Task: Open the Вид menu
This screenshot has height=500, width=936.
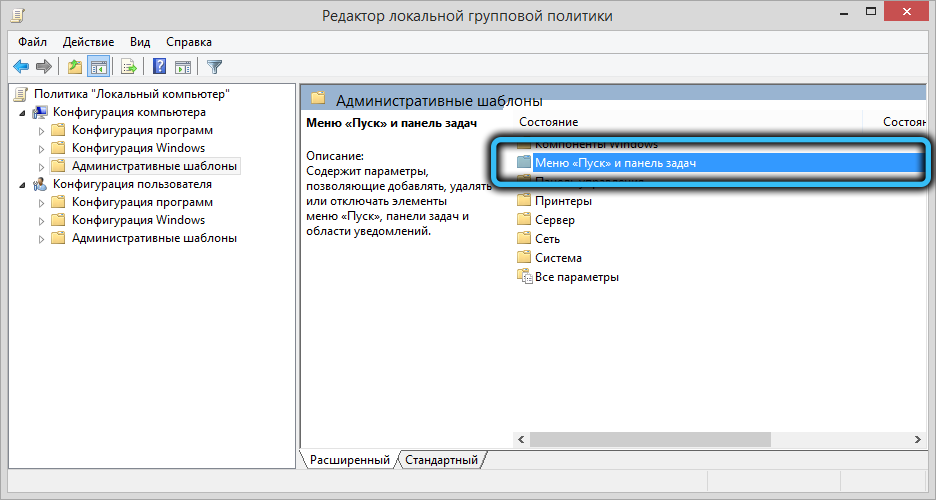Action: (140, 42)
